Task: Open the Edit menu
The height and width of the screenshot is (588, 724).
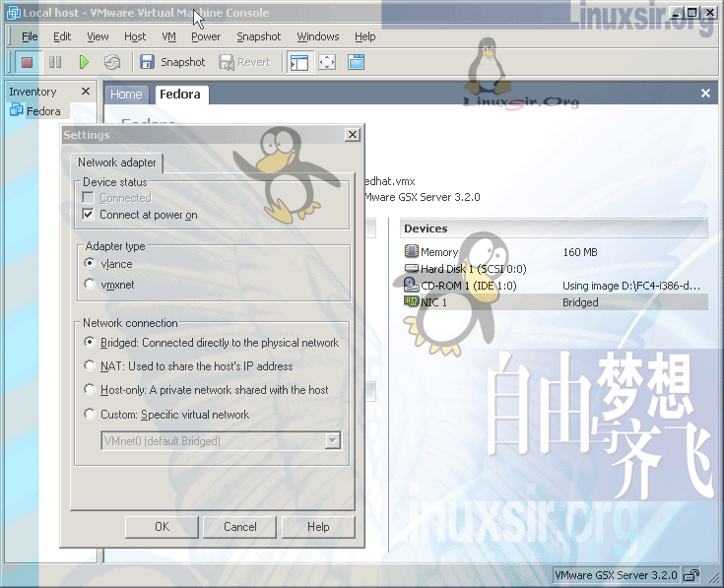Action: click(x=62, y=36)
